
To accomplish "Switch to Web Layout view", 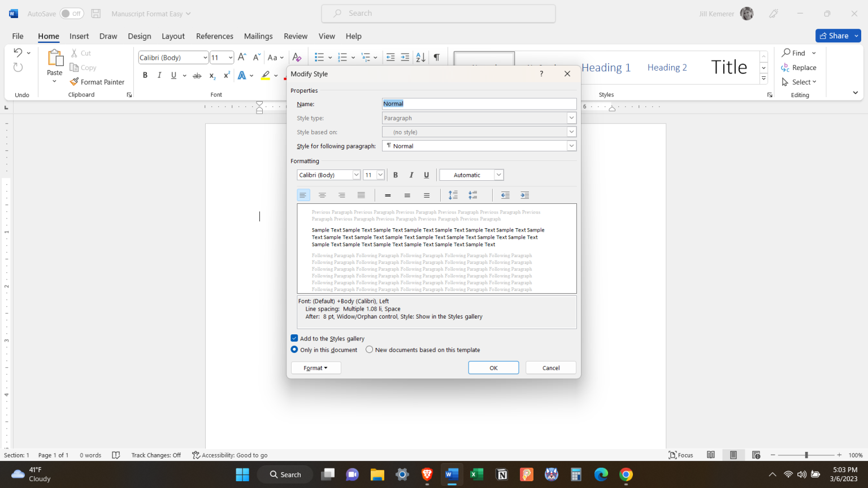I will 756,455.
